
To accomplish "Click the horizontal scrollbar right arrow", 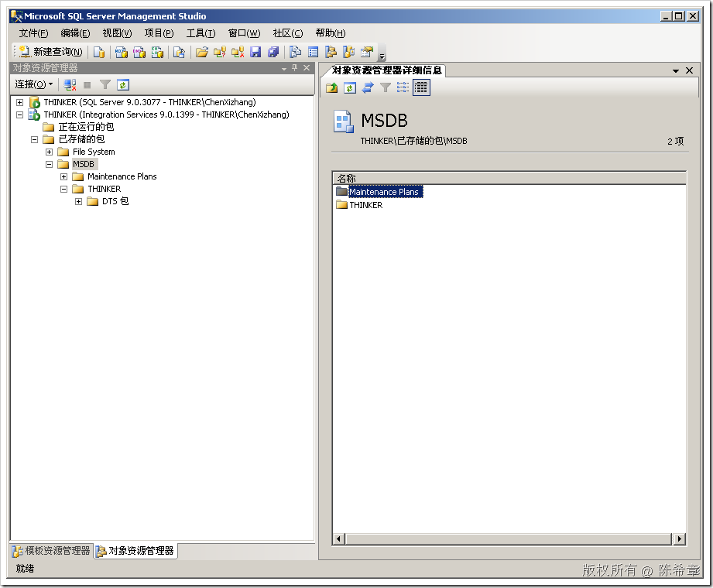I will [x=680, y=539].
